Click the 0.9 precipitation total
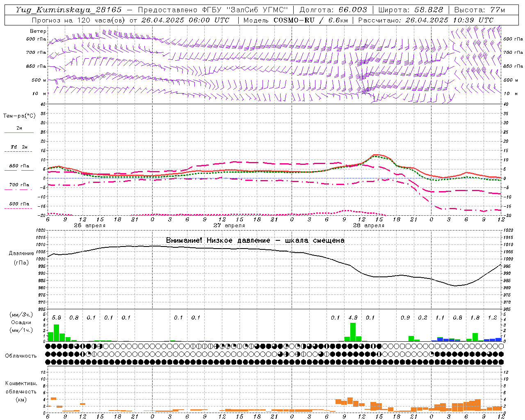 click(405, 318)
